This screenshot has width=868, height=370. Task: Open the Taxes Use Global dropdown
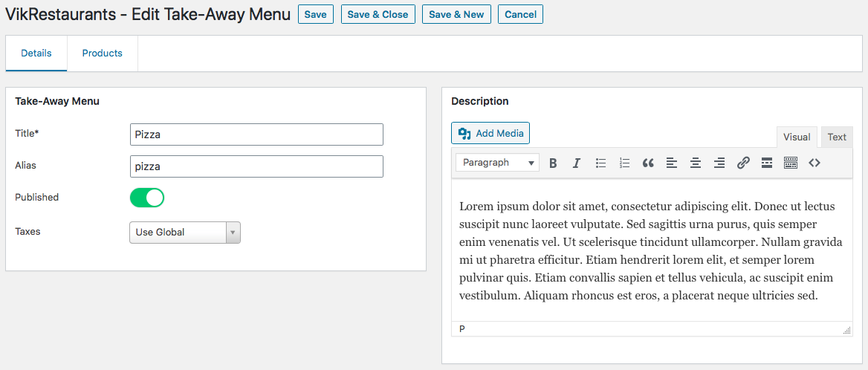pyautogui.click(x=185, y=233)
